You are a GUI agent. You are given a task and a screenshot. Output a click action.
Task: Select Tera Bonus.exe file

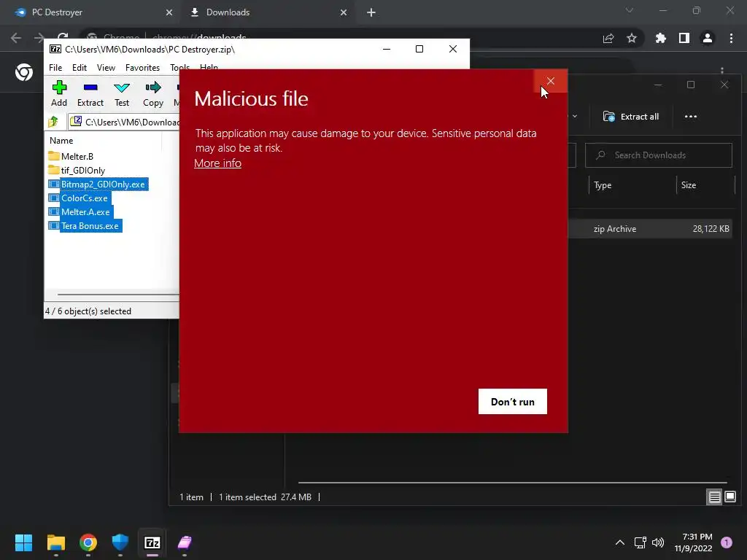pos(85,225)
